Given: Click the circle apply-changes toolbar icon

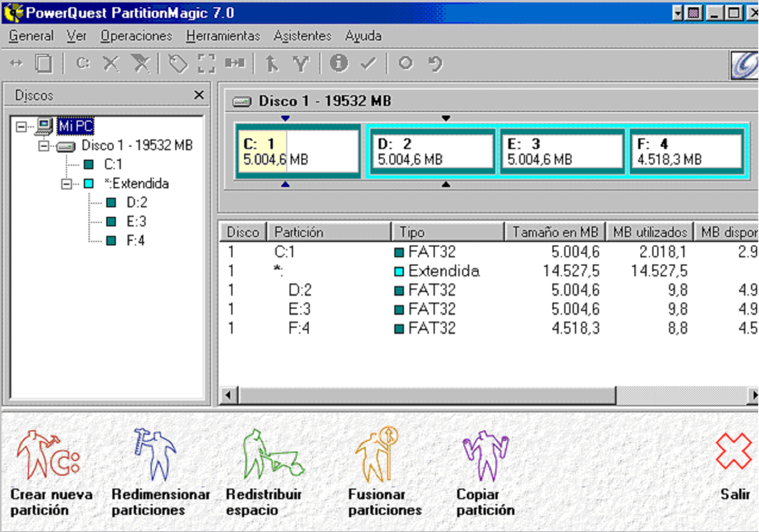Looking at the screenshot, I should 406,62.
